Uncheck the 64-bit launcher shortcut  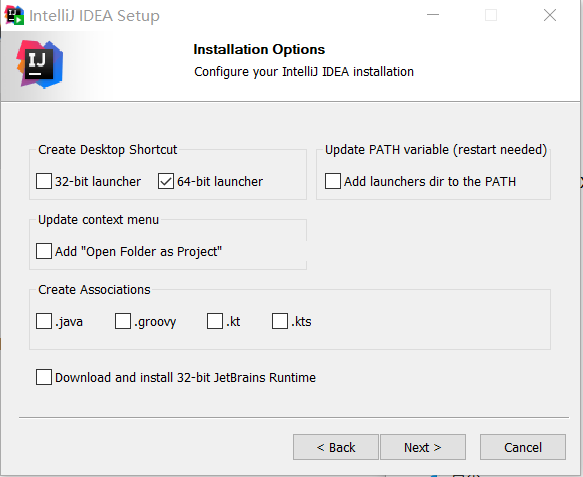coord(166,181)
